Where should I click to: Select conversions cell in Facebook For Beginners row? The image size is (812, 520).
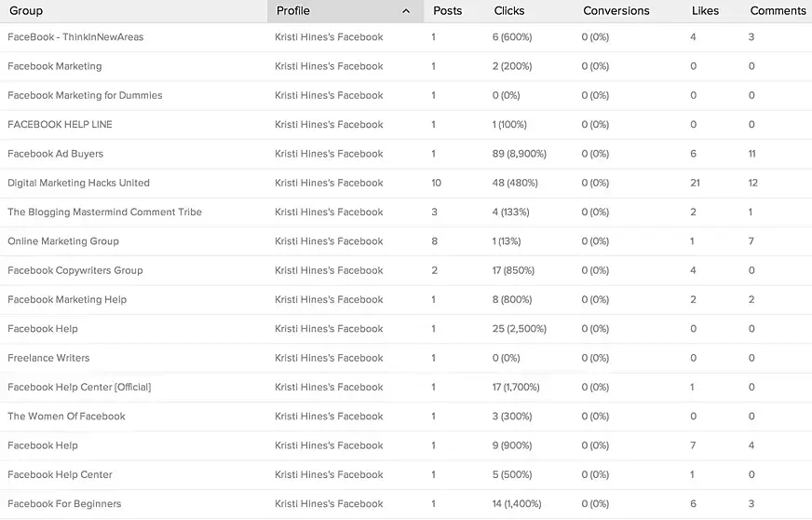(x=595, y=504)
